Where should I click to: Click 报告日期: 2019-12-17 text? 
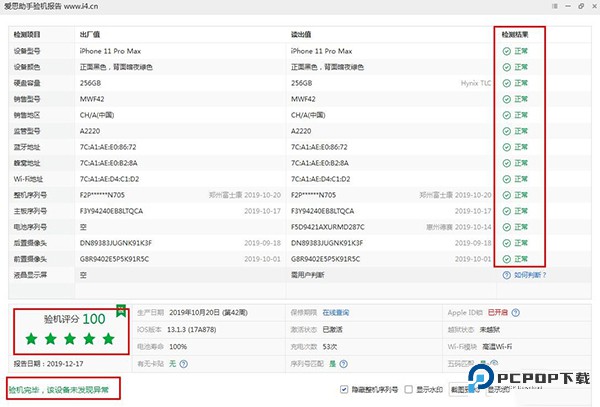coord(49,364)
